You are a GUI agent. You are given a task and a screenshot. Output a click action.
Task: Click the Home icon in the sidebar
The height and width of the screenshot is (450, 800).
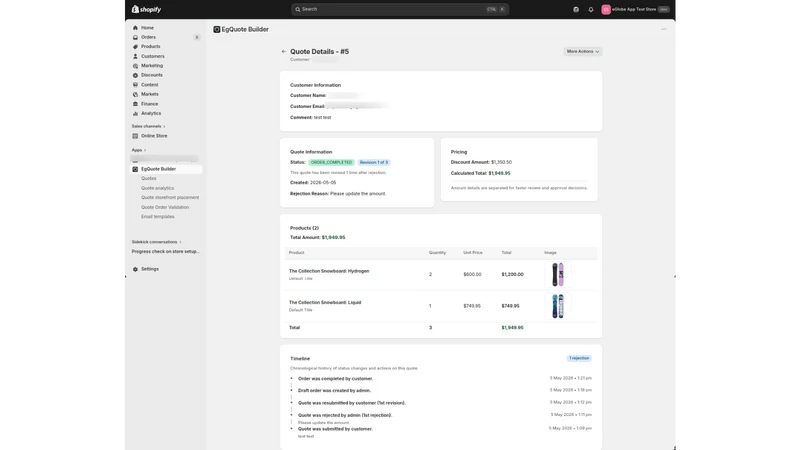pos(135,28)
